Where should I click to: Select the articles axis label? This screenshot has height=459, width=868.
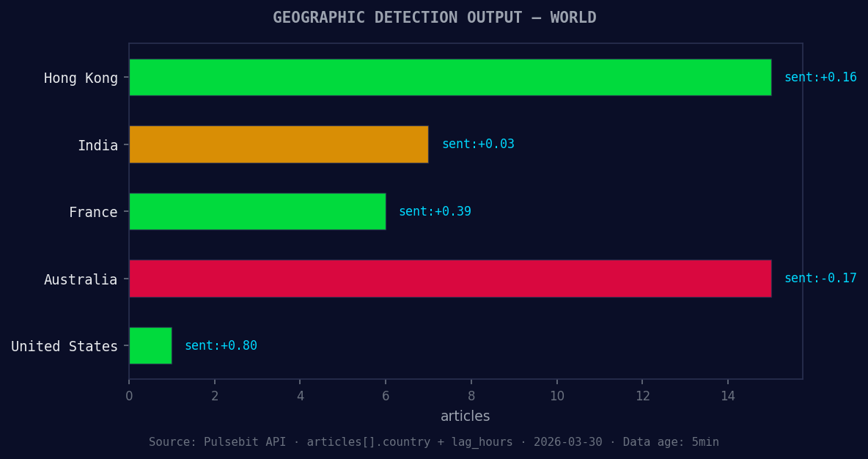click(465, 416)
